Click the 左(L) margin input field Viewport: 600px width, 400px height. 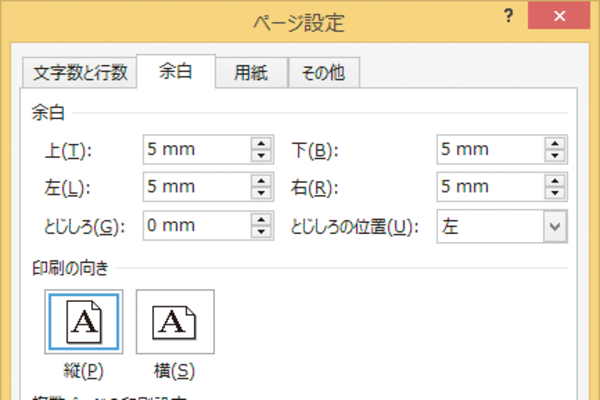[197, 187]
